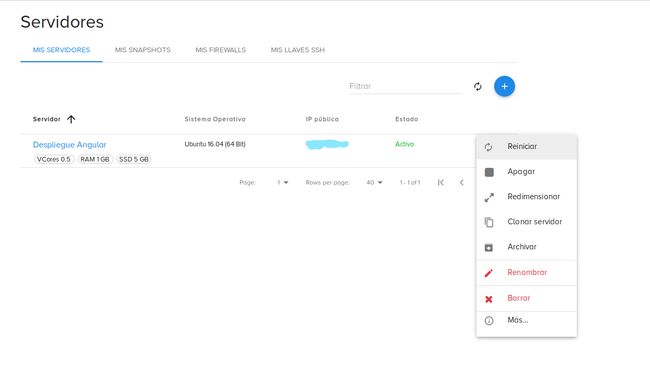
Task: Add a new server with plus button
Action: (504, 86)
